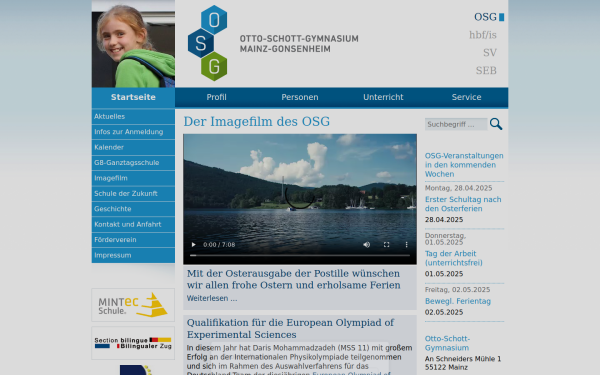Viewport: 600px width, 375px height.
Task: Open Imagefilm sidebar item
Action: 133,178
